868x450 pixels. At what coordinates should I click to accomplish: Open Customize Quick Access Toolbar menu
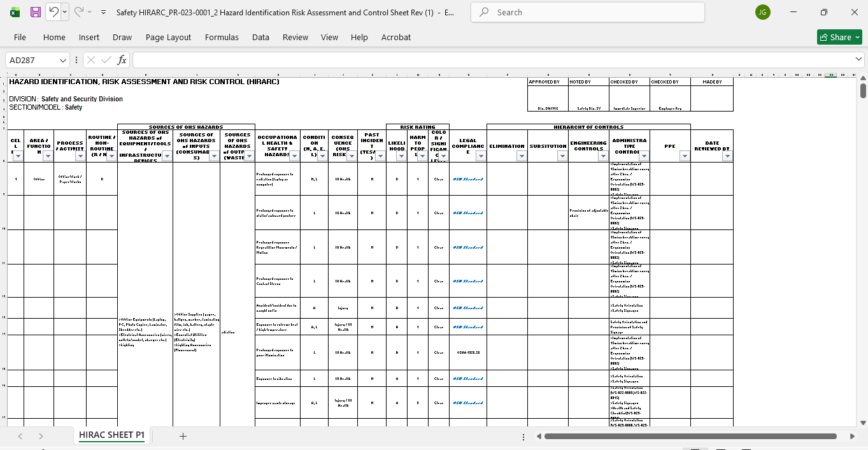(103, 12)
